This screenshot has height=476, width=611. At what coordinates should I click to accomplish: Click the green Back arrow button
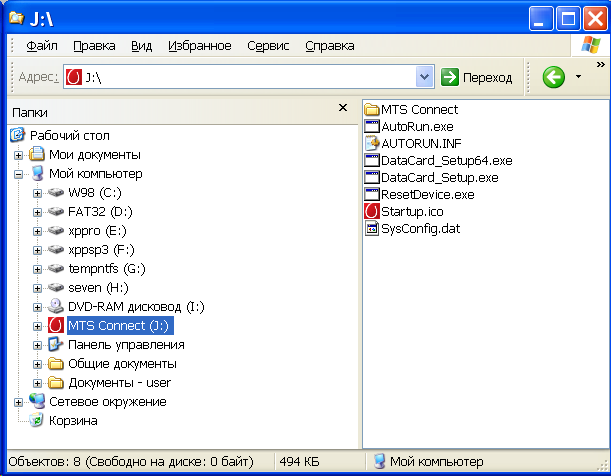(553, 77)
